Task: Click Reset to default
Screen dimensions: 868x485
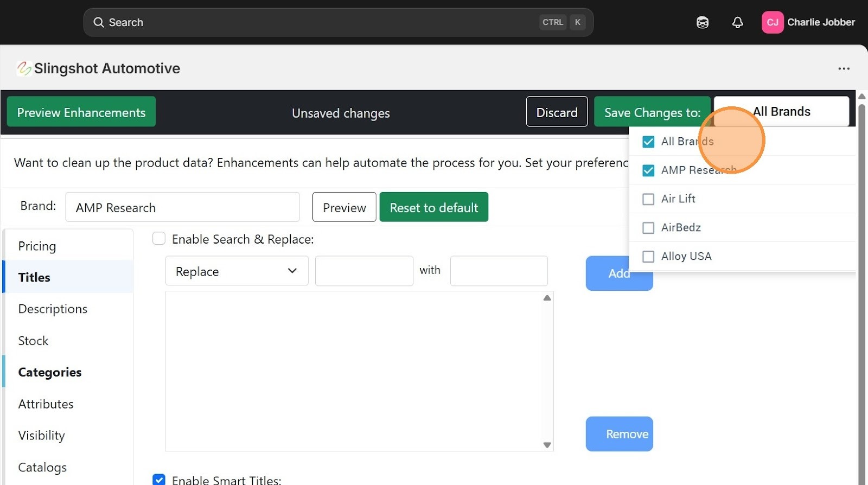Action: 434,207
